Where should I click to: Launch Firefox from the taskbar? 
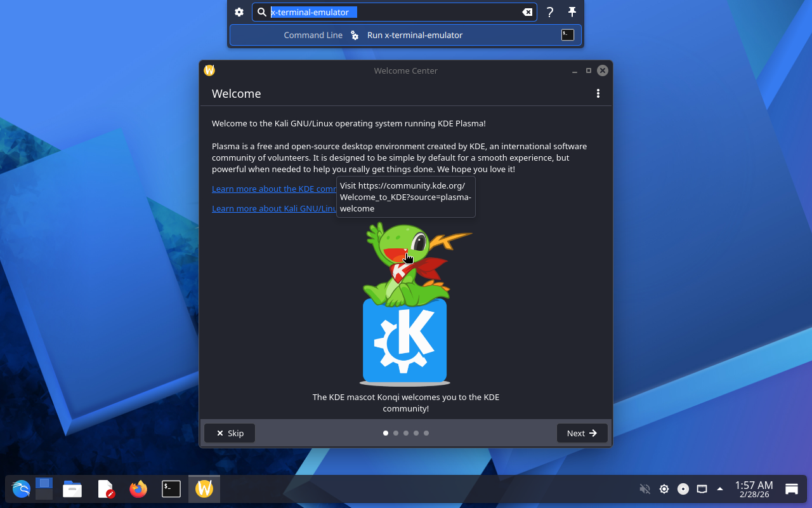point(138,488)
